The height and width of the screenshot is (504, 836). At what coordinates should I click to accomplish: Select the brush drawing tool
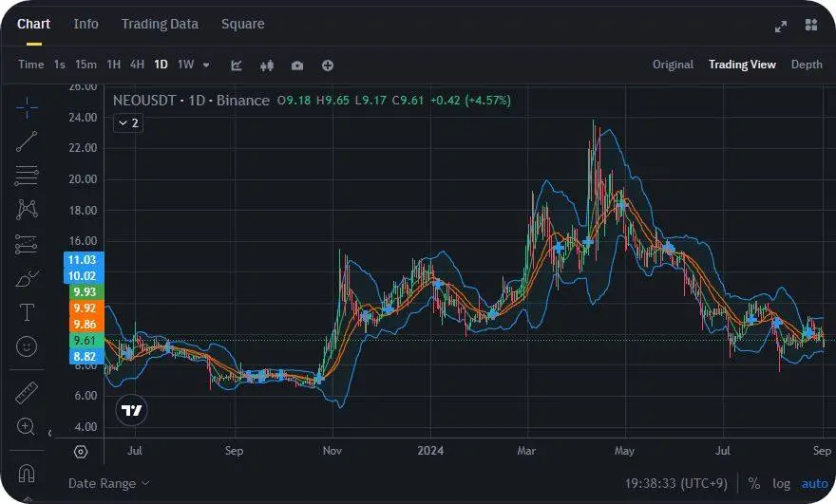[x=27, y=278]
